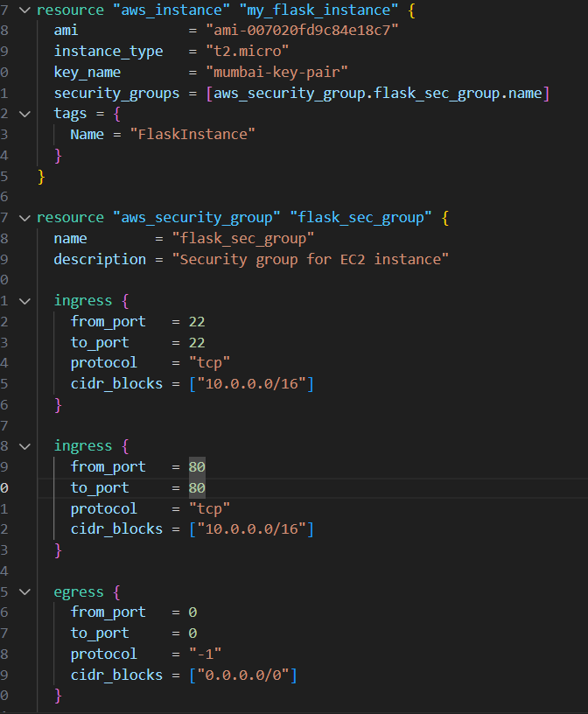Image resolution: width=588 pixels, height=714 pixels.
Task: Fold the first ingress block for port 22
Action: tap(24, 301)
